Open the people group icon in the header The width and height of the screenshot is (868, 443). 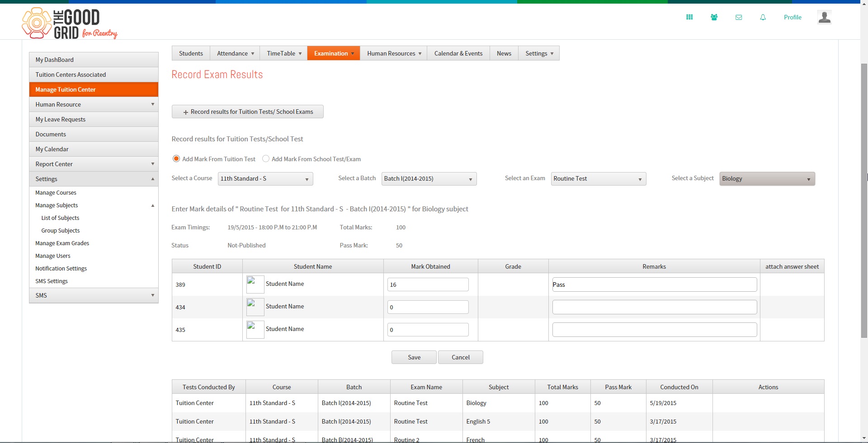pos(714,17)
